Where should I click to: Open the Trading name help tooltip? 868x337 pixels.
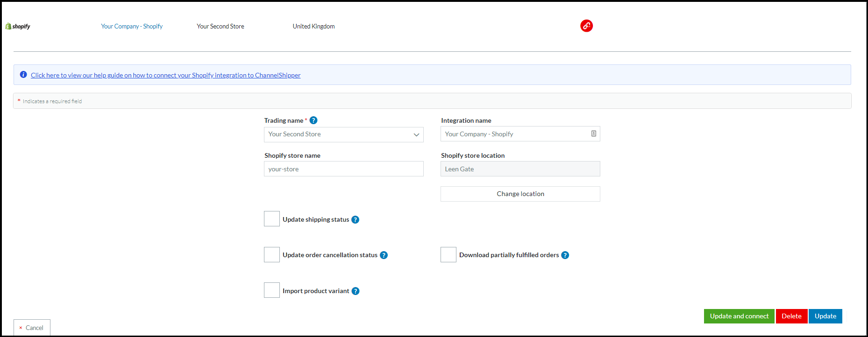click(313, 120)
